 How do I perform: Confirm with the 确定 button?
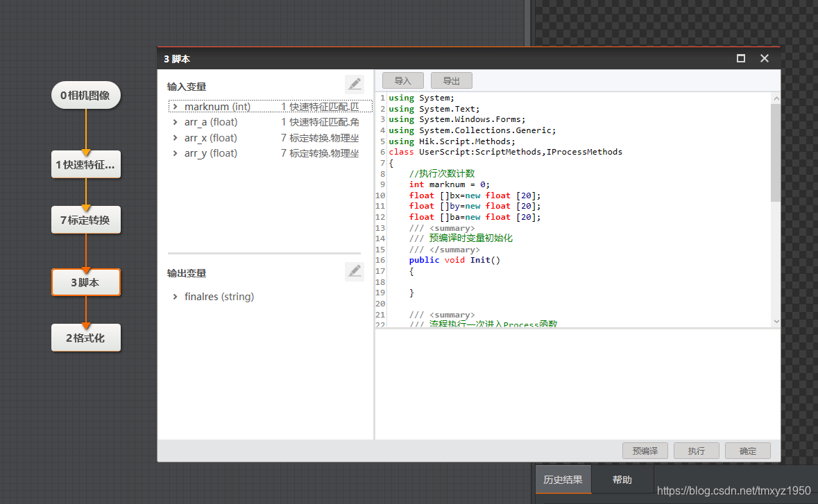tap(747, 451)
